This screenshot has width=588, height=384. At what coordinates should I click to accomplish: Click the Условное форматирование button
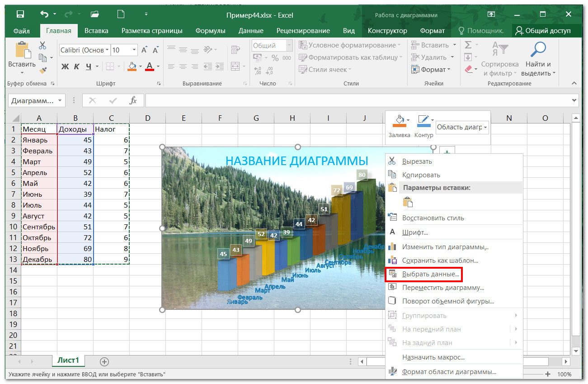pos(349,45)
